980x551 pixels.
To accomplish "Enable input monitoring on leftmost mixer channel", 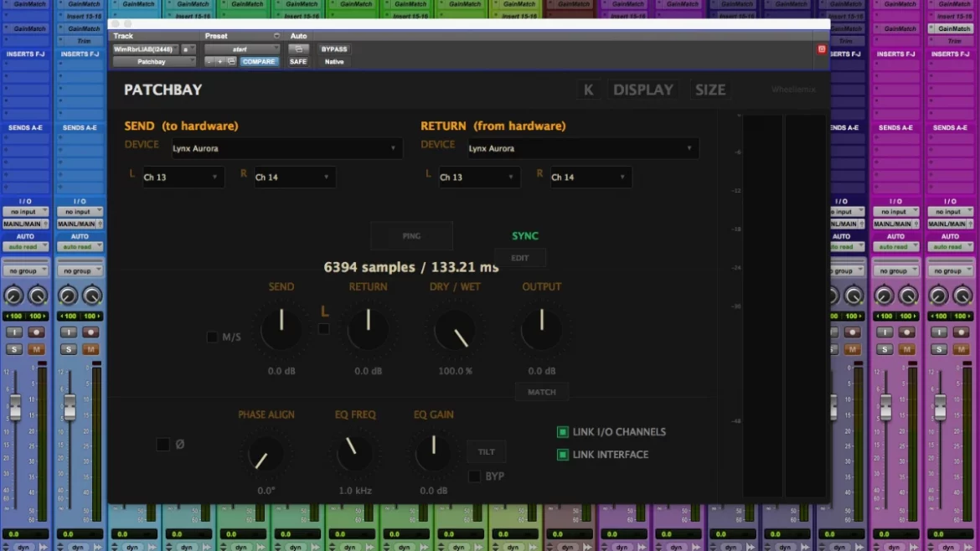I will 13,332.
